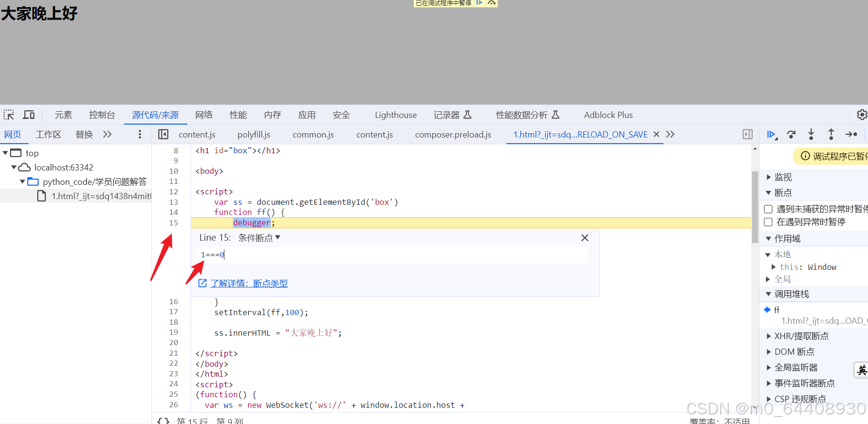The width and height of the screenshot is (868, 424).
Task: Click the breakpoint condition input field
Action: (x=392, y=255)
